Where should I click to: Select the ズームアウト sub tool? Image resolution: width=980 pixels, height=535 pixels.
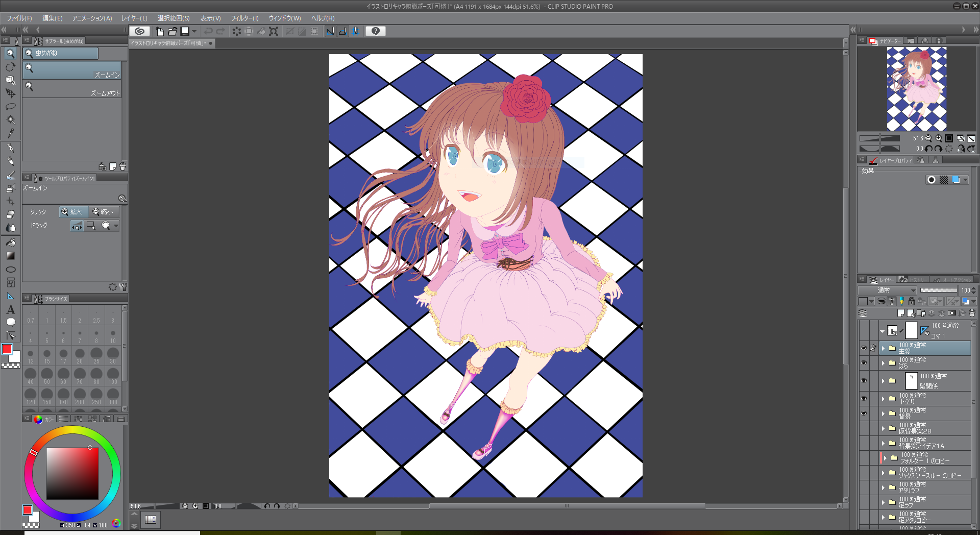pyautogui.click(x=72, y=89)
